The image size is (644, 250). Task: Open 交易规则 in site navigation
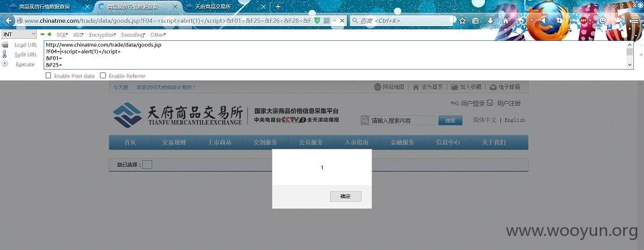click(x=174, y=143)
